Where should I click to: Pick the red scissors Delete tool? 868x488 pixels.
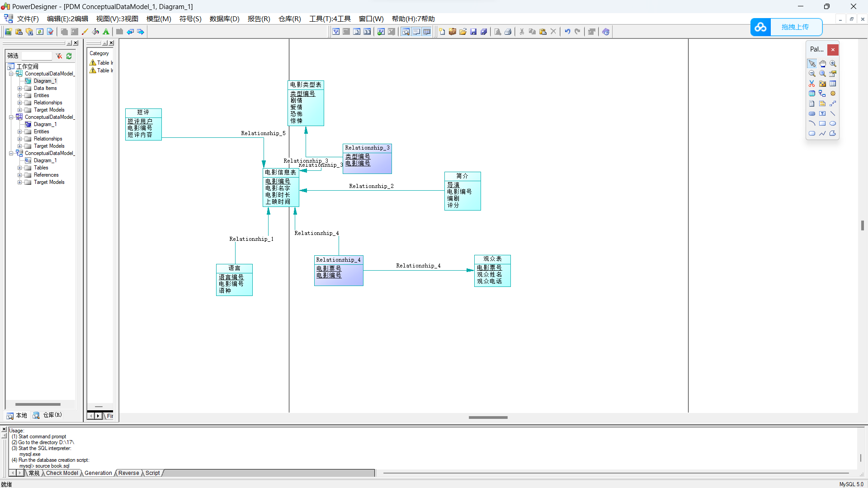tap(812, 84)
